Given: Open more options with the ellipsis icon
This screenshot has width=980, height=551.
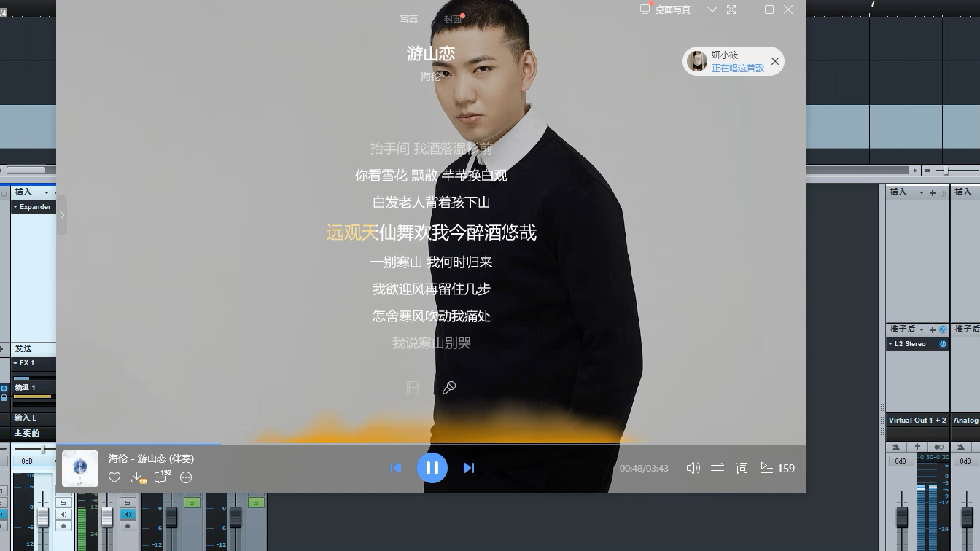Looking at the screenshot, I should (186, 477).
